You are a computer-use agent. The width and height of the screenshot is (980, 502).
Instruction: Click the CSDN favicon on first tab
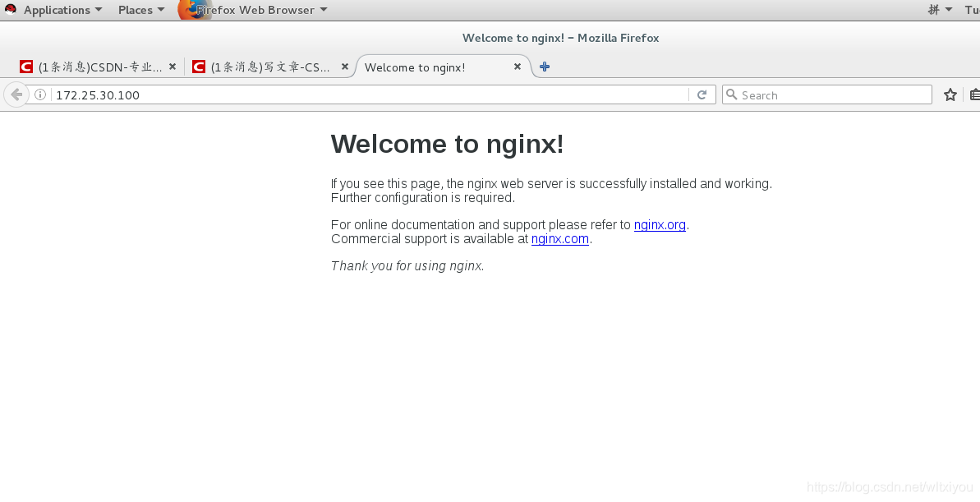click(x=25, y=67)
